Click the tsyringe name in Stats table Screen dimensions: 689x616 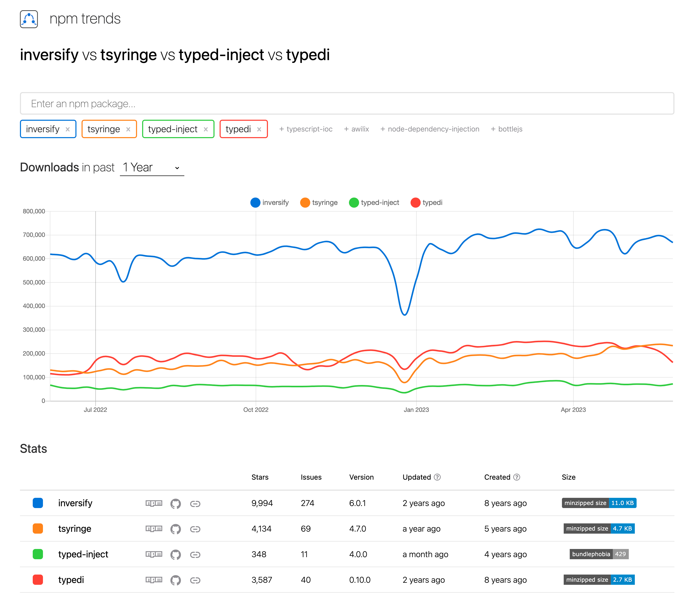click(x=75, y=529)
